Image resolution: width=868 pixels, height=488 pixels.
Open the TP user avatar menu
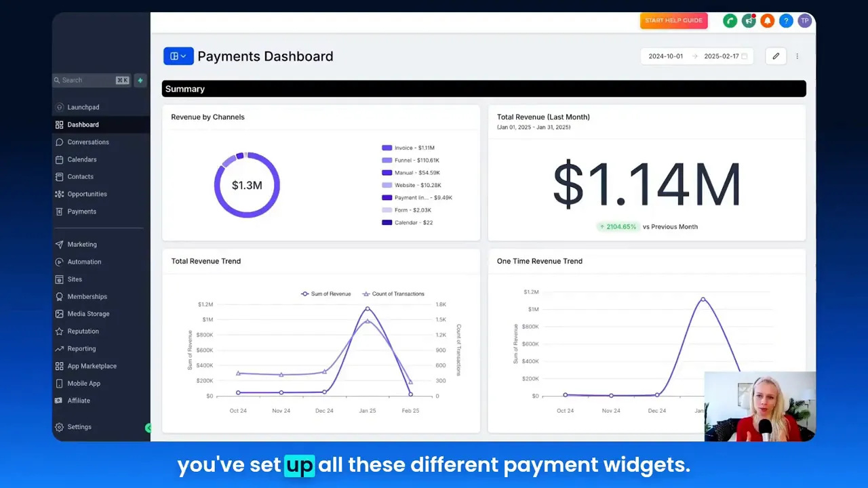804,21
